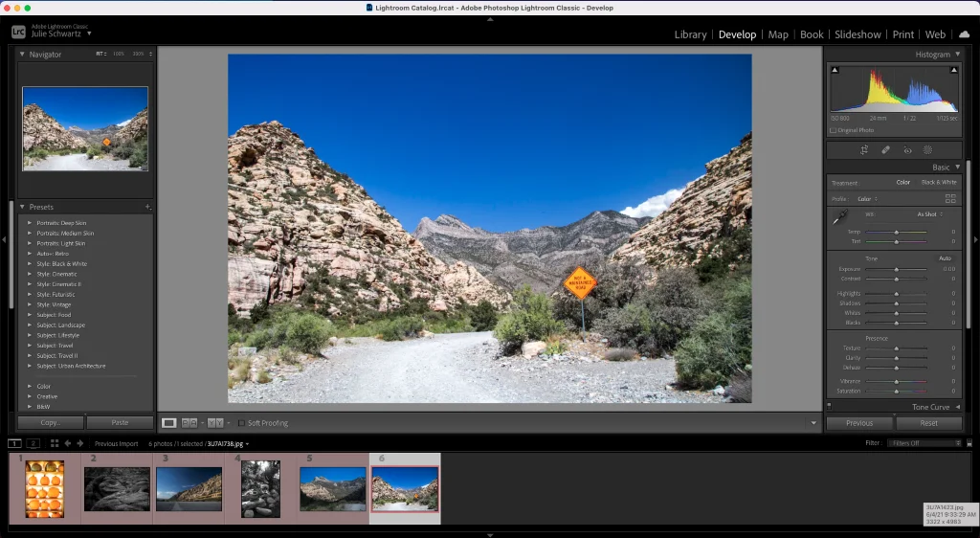Select the Healing tool bandage icon
This screenshot has height=538, width=980.
pyautogui.click(x=885, y=150)
